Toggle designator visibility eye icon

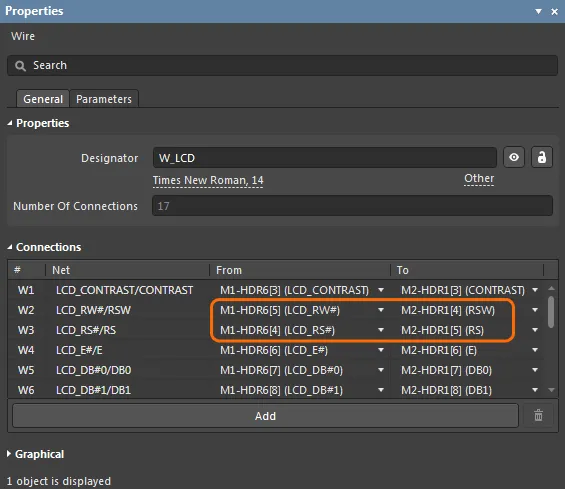514,157
